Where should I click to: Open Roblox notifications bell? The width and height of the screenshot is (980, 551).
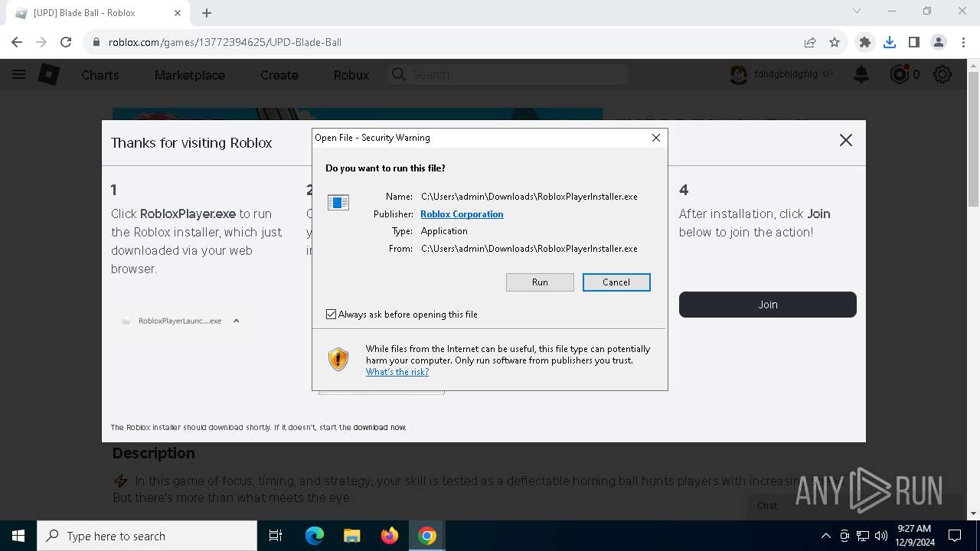(x=861, y=74)
